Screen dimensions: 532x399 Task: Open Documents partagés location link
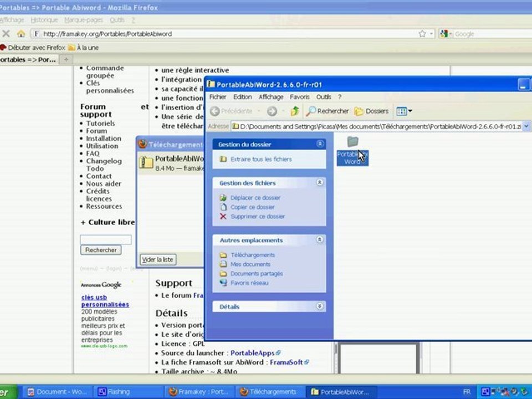coord(257,273)
